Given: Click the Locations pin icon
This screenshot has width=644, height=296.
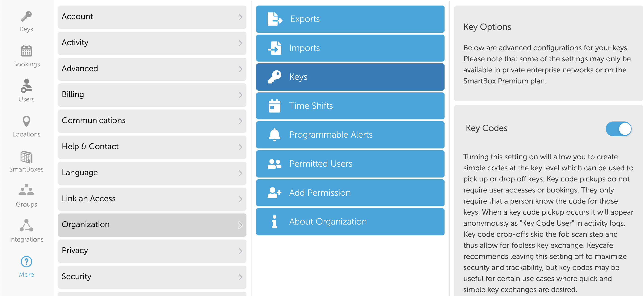Looking at the screenshot, I should pyautogui.click(x=26, y=121).
